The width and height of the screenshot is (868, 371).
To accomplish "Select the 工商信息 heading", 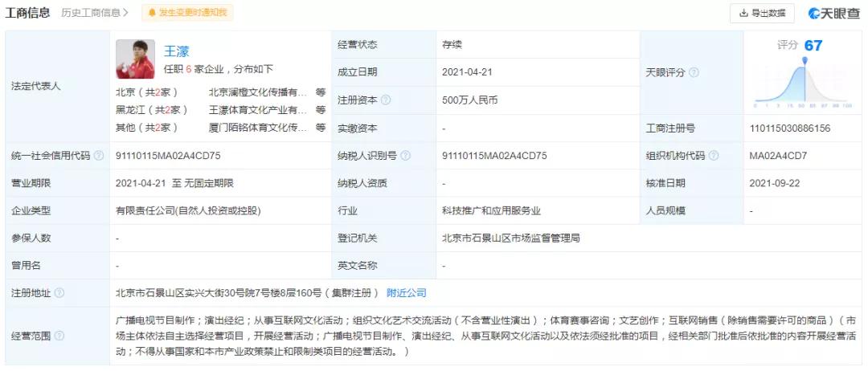I will click(27, 13).
